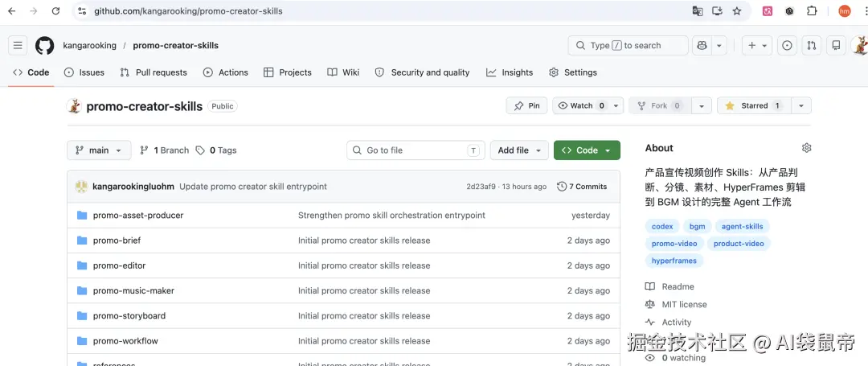The height and width of the screenshot is (366, 868).
Task: Open the MIT license link
Action: click(676, 305)
